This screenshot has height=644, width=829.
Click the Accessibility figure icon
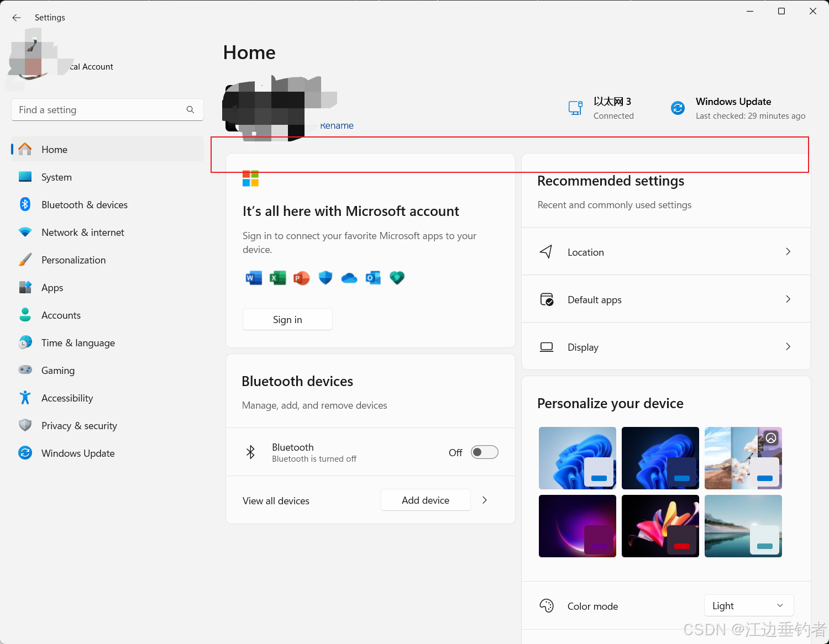(x=25, y=398)
